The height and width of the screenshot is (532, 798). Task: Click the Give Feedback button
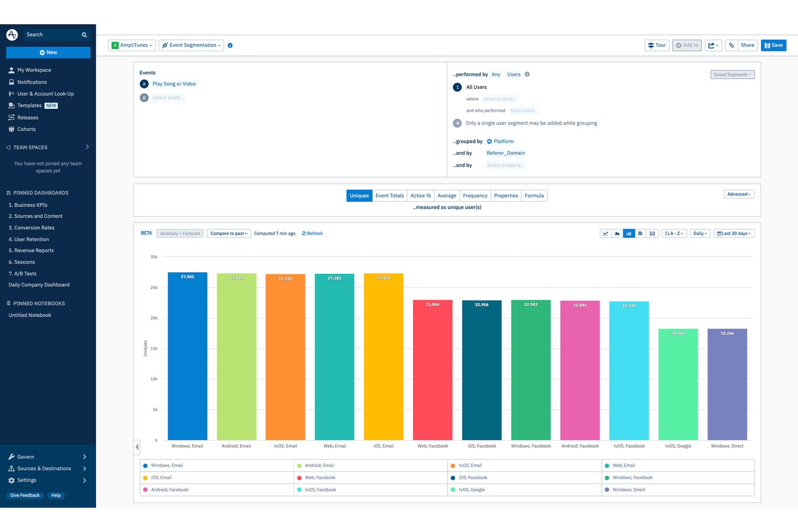click(25, 495)
